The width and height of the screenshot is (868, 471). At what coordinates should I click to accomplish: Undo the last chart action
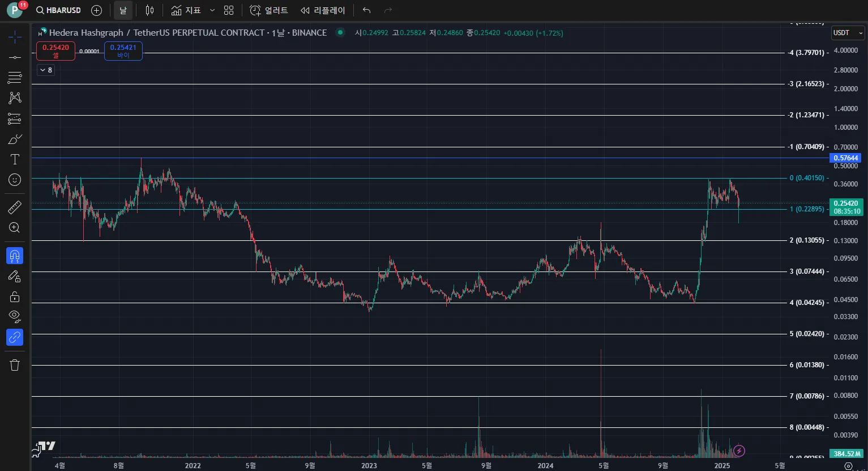[x=367, y=10]
